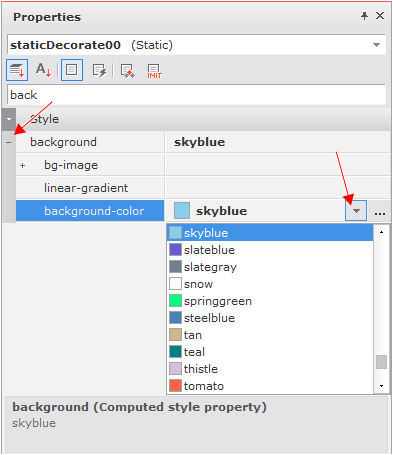
Task: Click the star marked properties icon
Action: 127,71
